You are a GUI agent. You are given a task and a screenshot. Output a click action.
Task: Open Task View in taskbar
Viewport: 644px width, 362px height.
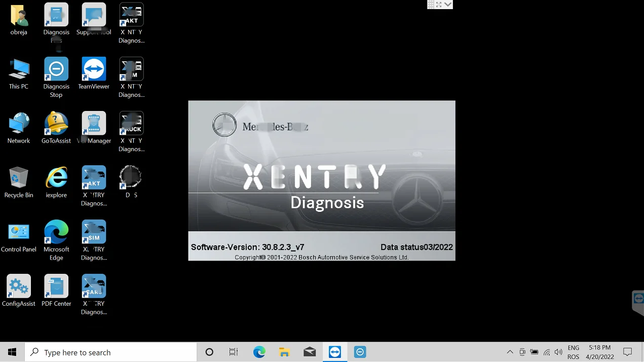pos(234,352)
